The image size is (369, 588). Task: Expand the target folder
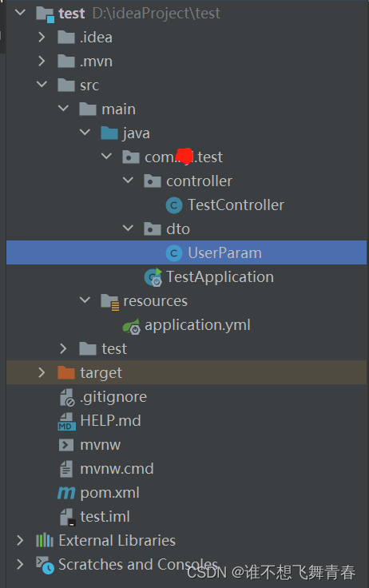click(42, 372)
